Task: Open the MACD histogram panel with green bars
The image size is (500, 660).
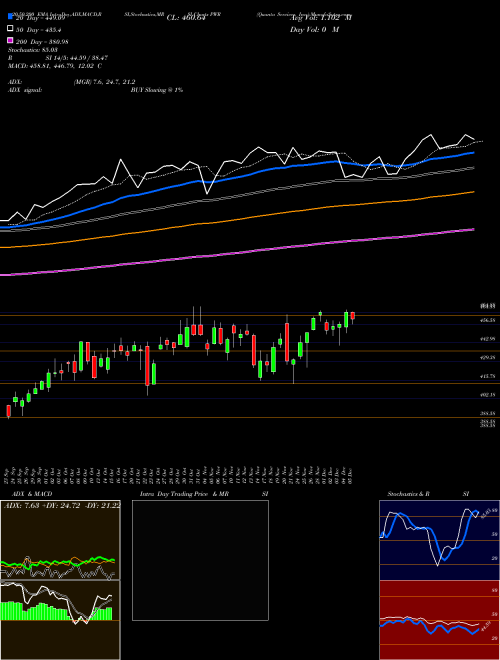Action: coord(60,620)
